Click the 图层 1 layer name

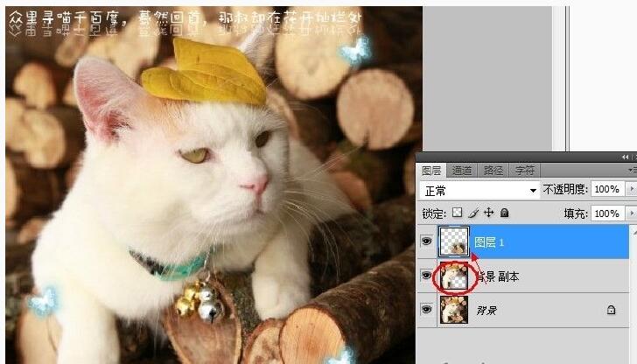pos(489,242)
